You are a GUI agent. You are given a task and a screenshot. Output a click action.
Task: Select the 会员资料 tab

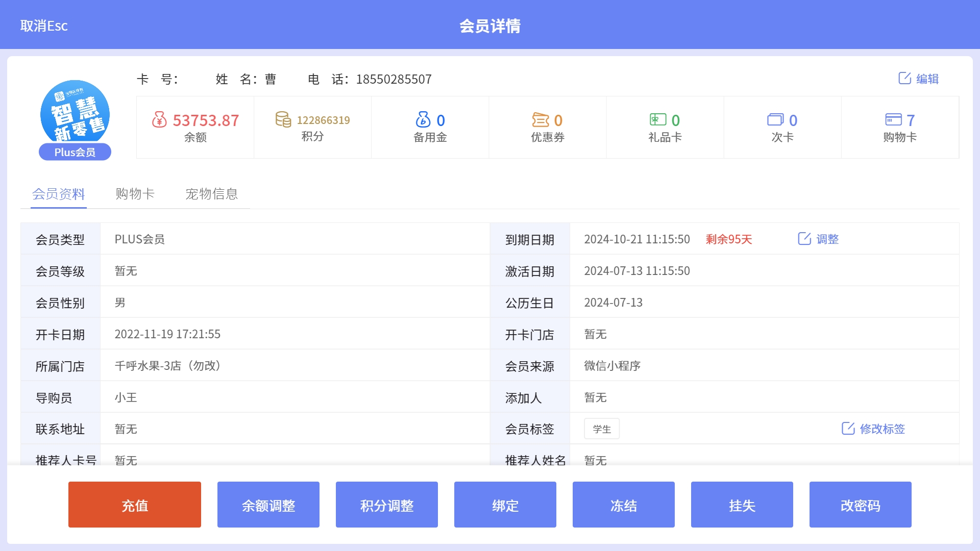58,194
